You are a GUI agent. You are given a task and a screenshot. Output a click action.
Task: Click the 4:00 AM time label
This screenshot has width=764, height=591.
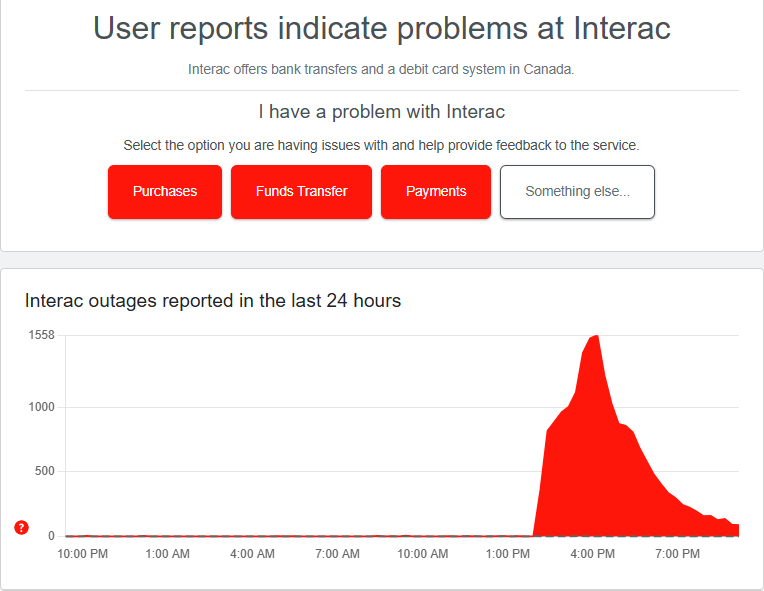(252, 554)
